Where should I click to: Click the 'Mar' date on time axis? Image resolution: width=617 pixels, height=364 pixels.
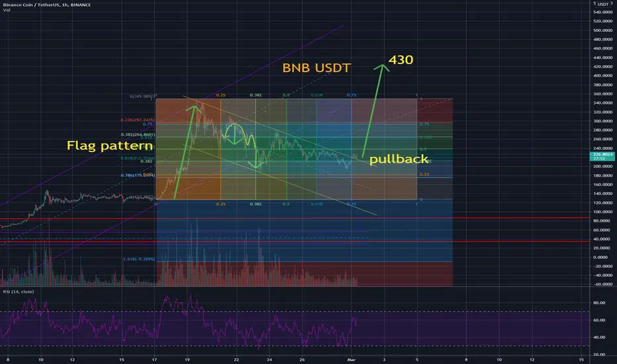pos(351,359)
